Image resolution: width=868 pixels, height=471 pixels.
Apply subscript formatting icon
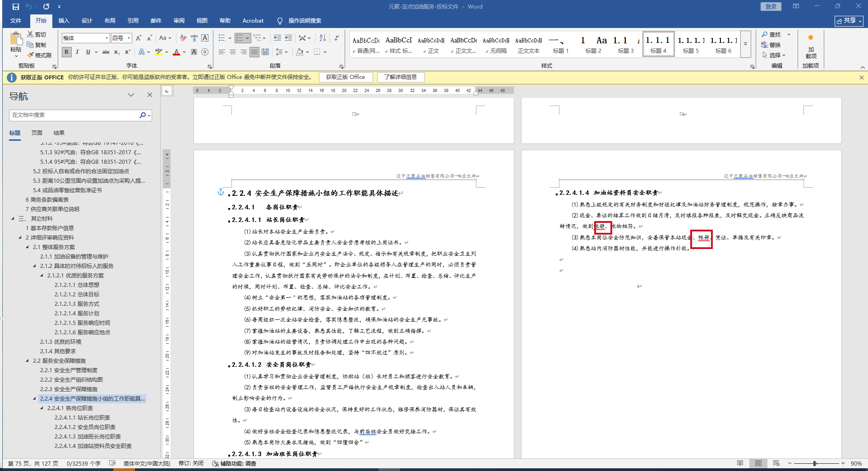click(x=117, y=52)
